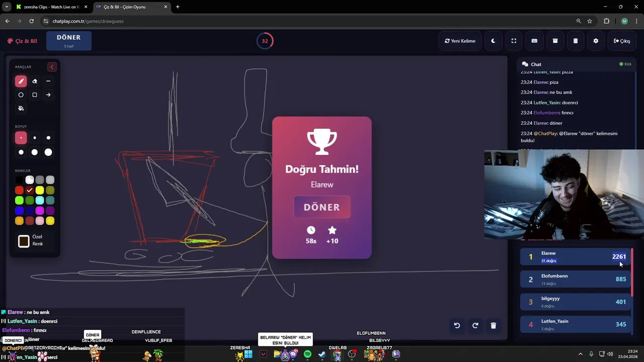Viewport: 644px width, 362px height.
Task: Redo the drawing stroke
Action: [x=475, y=325]
